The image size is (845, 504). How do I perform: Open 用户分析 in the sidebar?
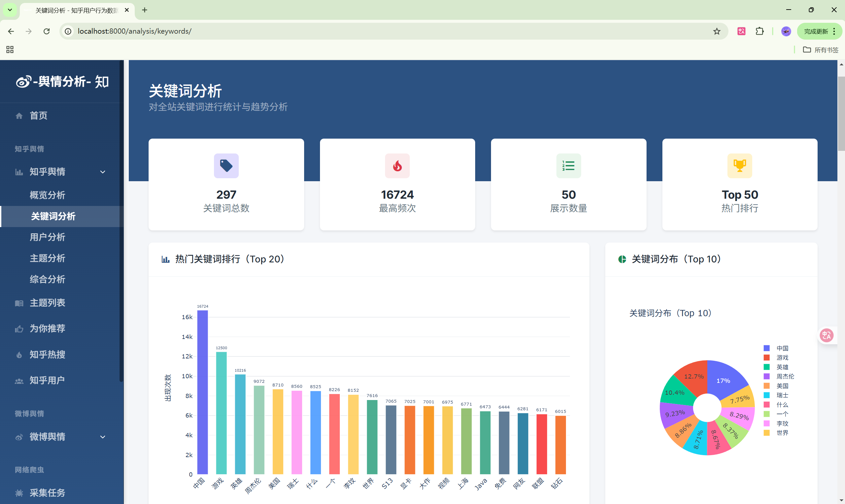pos(47,237)
